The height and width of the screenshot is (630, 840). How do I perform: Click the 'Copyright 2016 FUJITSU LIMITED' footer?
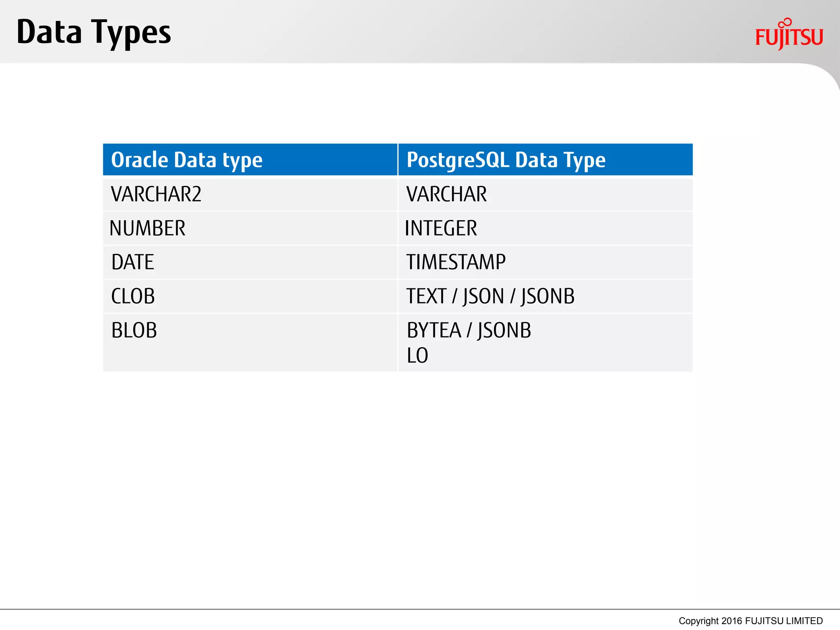pyautogui.click(x=751, y=621)
